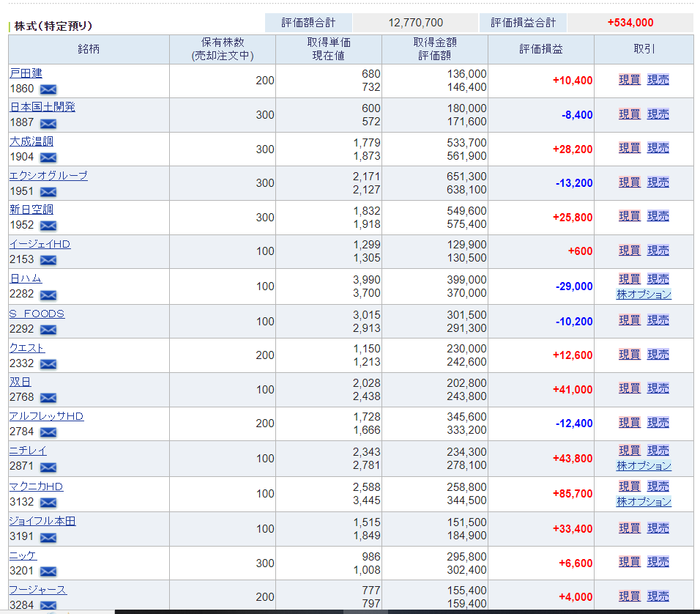This screenshot has height=614, width=700.
Task: Click the mail icon beside code 3191
Action: click(x=48, y=538)
